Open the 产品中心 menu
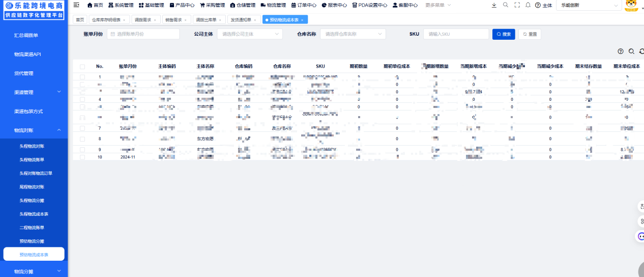 tap(182, 5)
